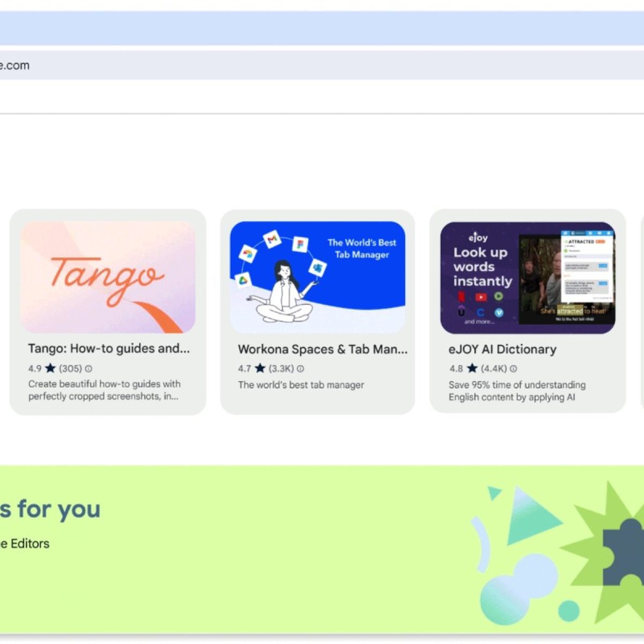Click the 's for you' banner heading

pyautogui.click(x=50, y=509)
